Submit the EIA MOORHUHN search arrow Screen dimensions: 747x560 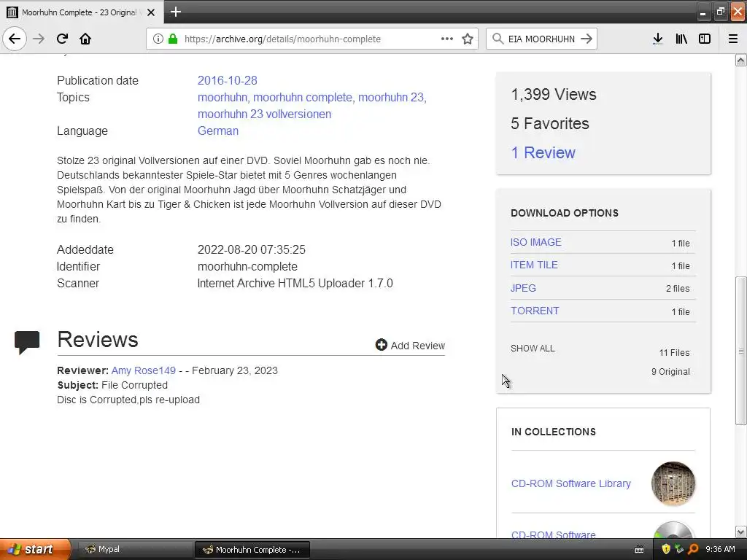coord(587,39)
